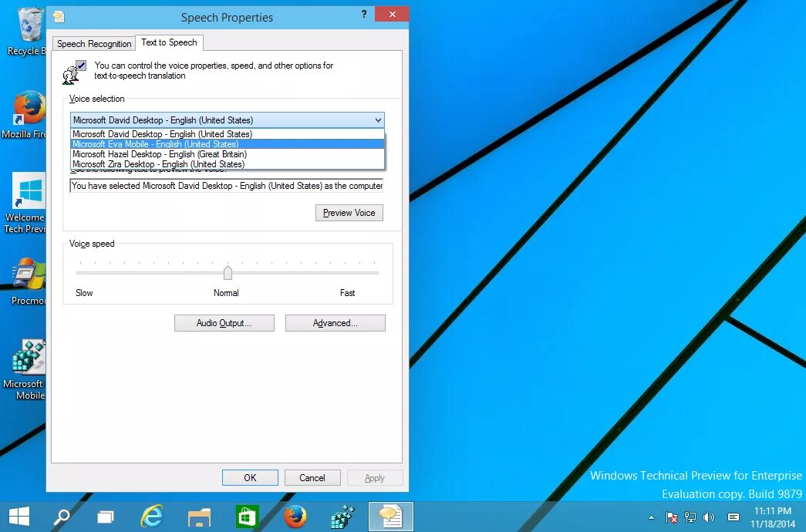Open the Windows Store taskbar icon
The image size is (806, 532).
(247, 517)
